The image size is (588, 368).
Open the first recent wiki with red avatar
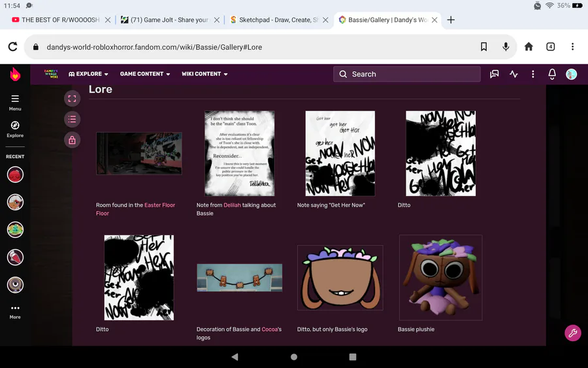15,175
